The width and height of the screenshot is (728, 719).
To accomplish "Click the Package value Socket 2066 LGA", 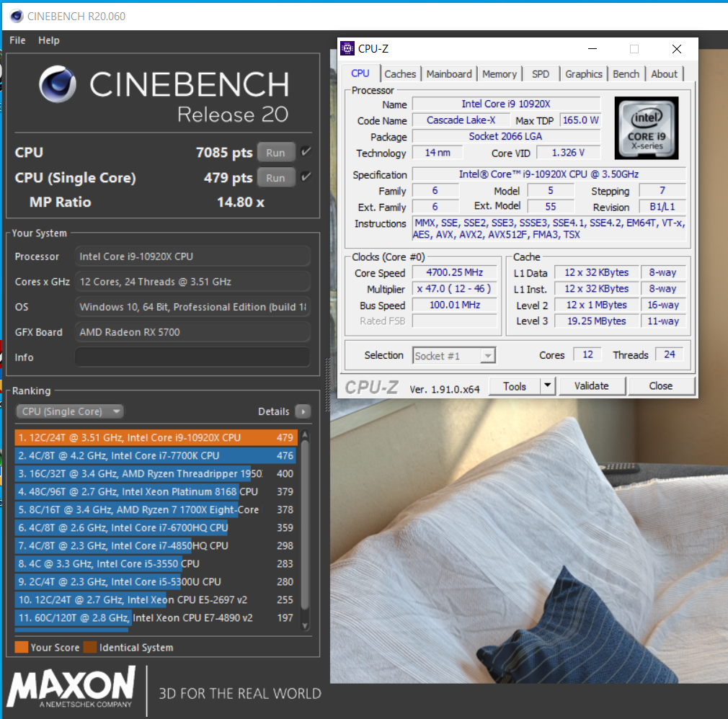I will point(506,136).
